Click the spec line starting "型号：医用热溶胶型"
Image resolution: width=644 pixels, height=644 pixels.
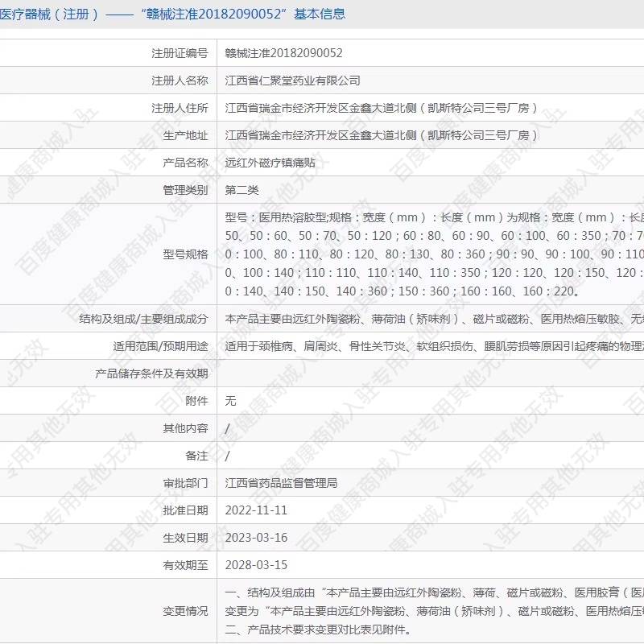[x=435, y=217]
